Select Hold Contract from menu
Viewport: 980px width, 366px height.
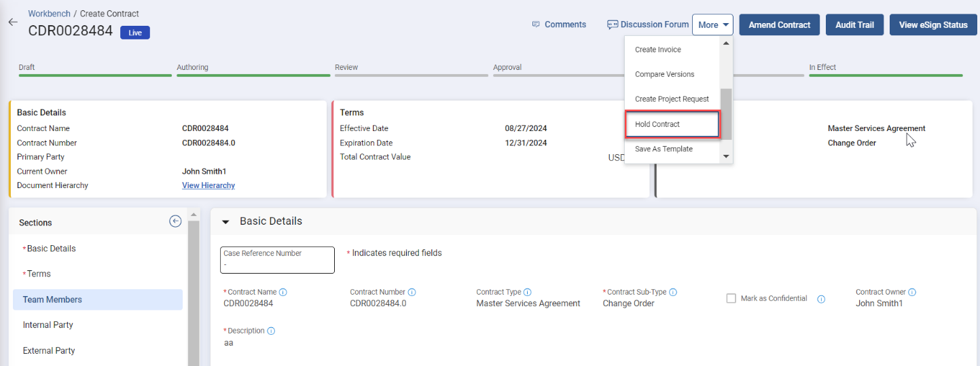pos(671,124)
